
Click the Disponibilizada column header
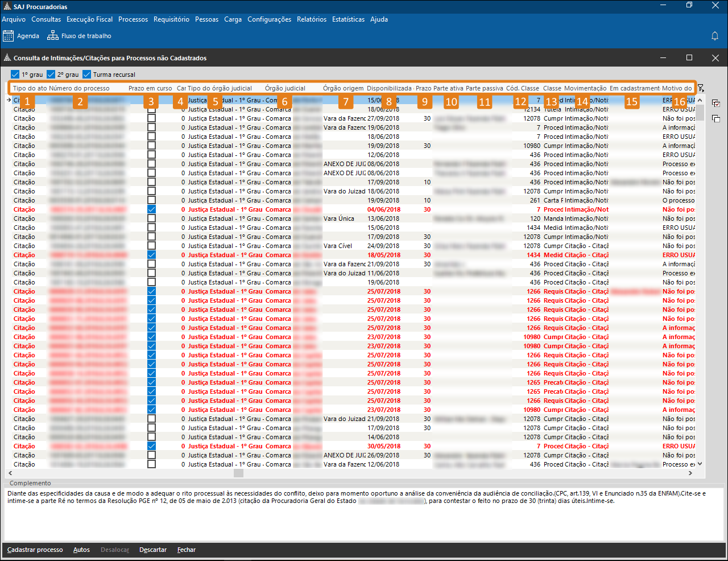[x=389, y=88]
